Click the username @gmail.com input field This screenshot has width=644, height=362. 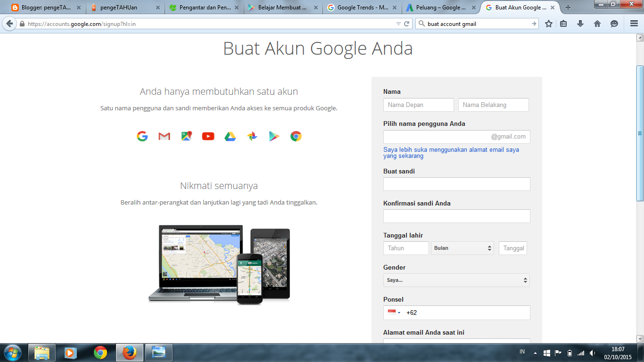pyautogui.click(x=456, y=137)
